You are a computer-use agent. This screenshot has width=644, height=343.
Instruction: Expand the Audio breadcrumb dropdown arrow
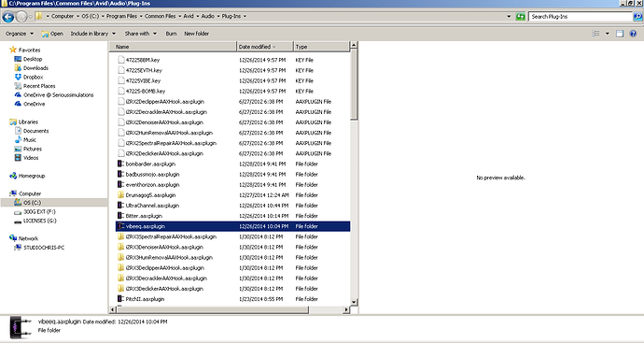click(x=219, y=17)
